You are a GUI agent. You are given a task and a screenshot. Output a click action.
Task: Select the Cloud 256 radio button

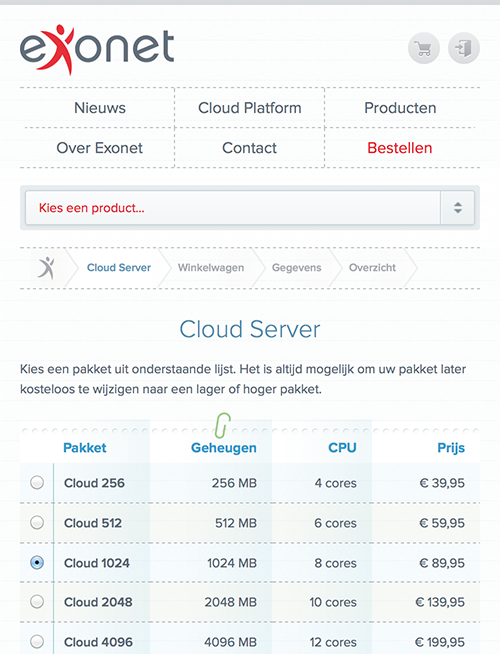tap(37, 482)
